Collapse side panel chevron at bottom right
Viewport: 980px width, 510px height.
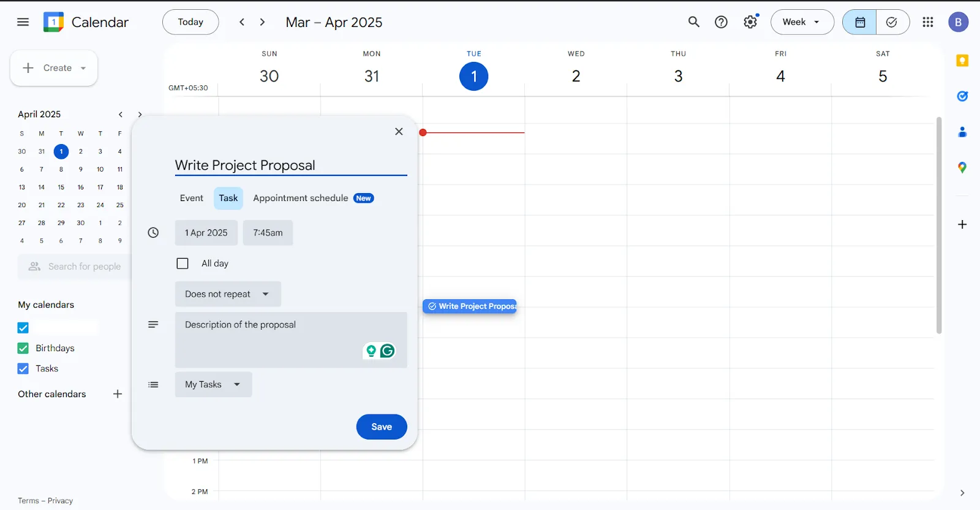[962, 493]
